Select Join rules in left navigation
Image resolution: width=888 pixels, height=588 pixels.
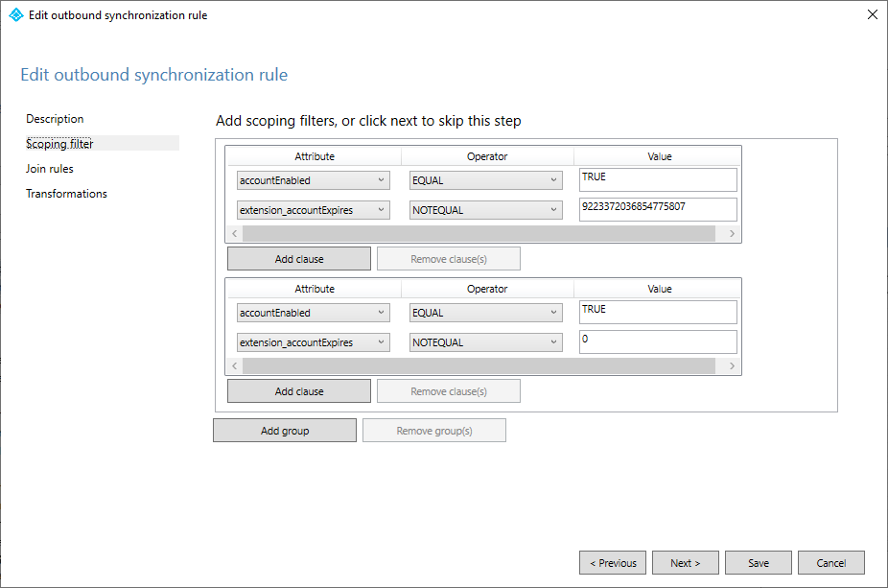coord(50,169)
